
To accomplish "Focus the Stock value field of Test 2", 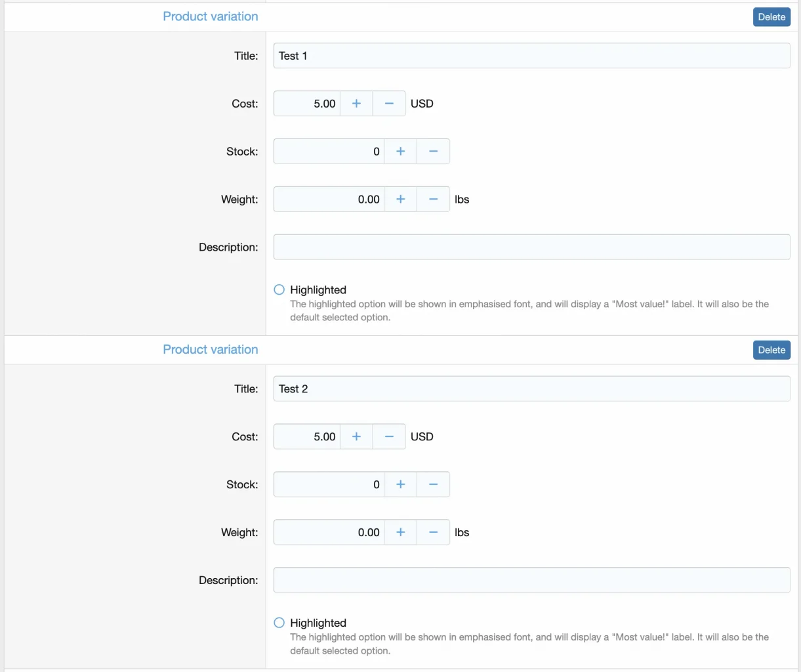I will pyautogui.click(x=329, y=485).
